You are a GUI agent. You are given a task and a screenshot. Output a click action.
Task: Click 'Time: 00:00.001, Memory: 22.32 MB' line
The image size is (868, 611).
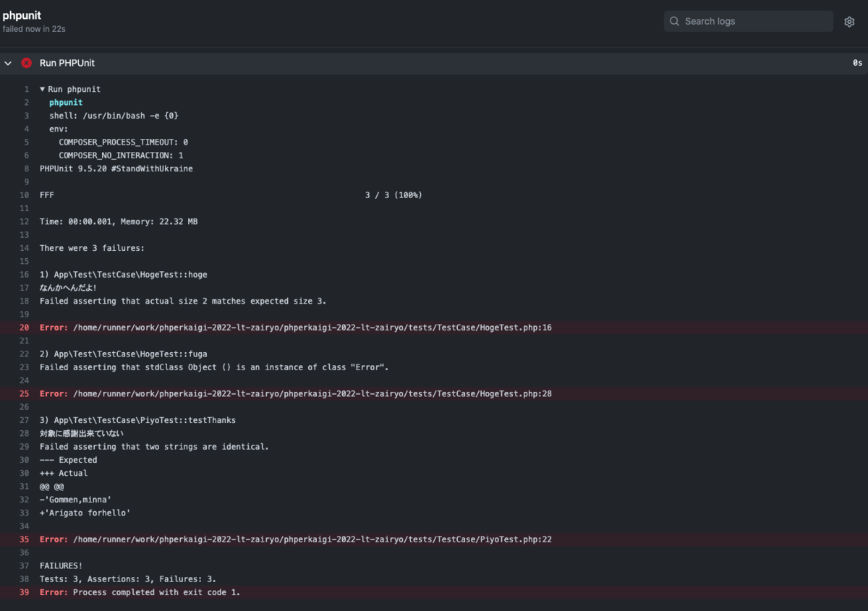[119, 222]
